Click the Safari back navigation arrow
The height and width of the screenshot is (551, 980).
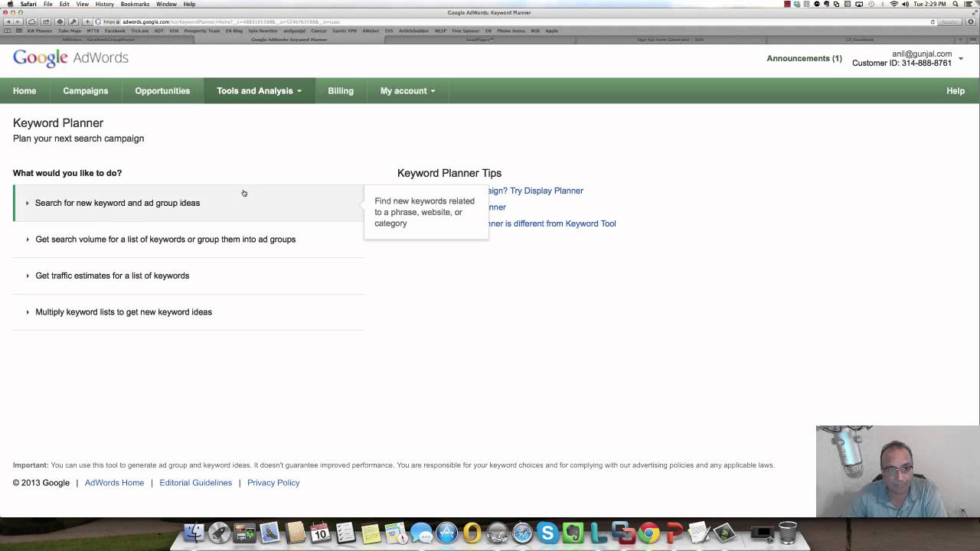pos(8,21)
